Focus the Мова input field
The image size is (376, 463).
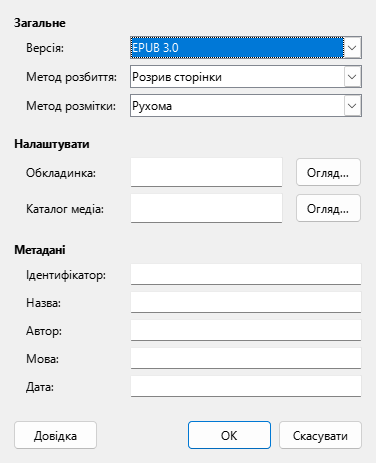point(246,358)
